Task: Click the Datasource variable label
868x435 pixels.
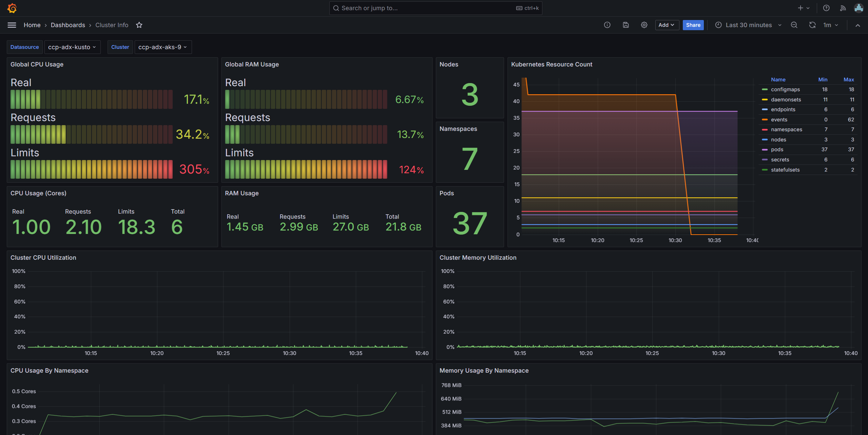Action: (25, 47)
